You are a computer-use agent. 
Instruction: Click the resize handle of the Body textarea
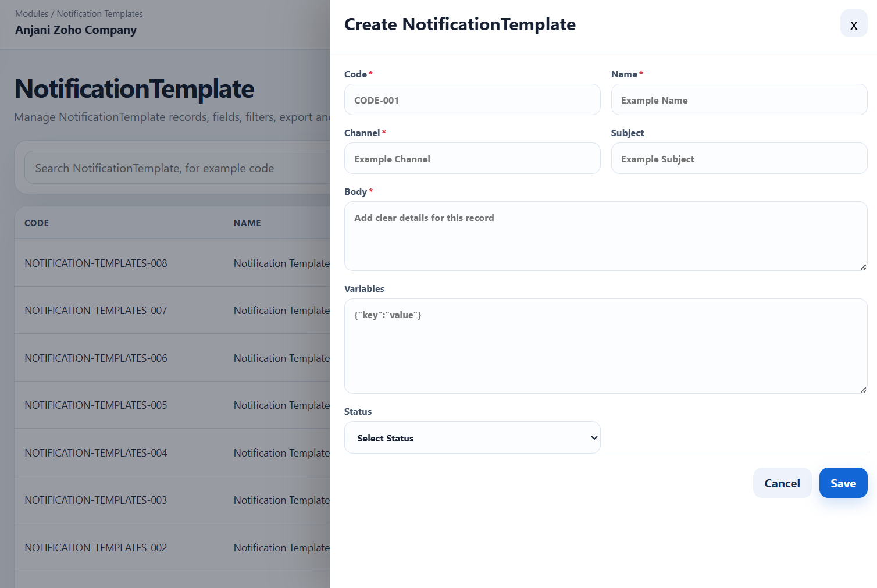[x=863, y=267]
